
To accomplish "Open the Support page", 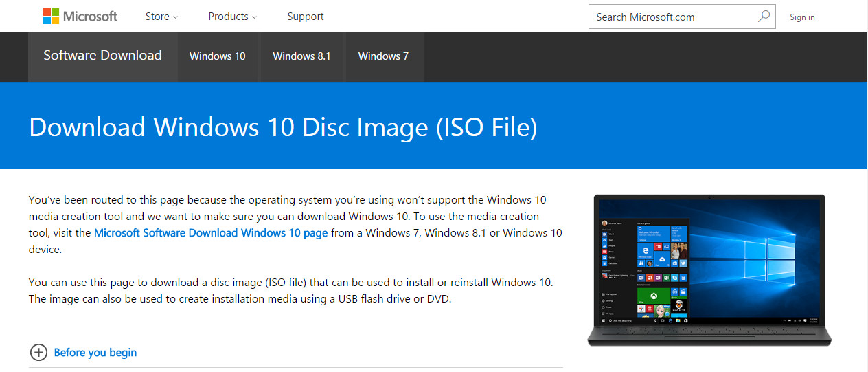I will click(306, 17).
